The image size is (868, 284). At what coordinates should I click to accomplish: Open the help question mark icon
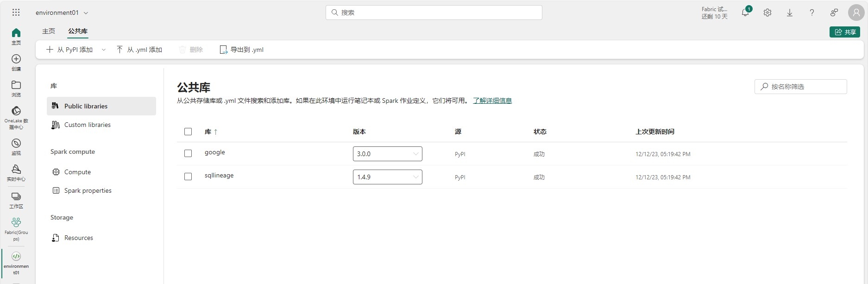point(811,13)
